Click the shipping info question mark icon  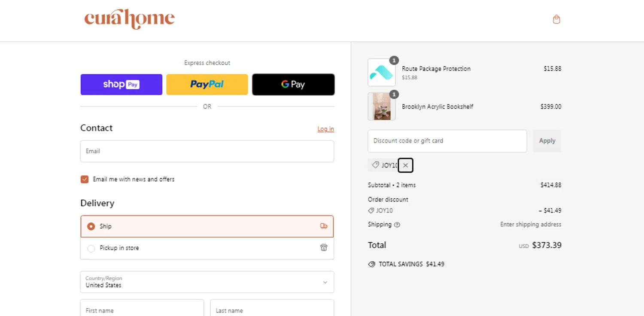click(397, 225)
